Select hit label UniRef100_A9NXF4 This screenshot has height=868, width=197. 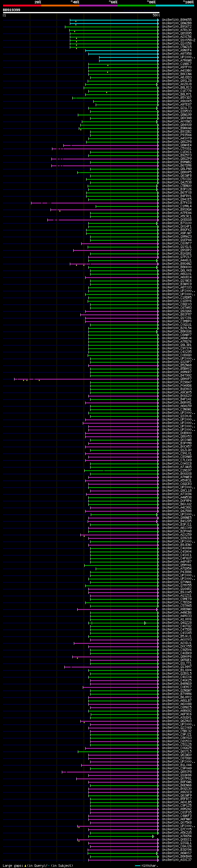point(177,50)
